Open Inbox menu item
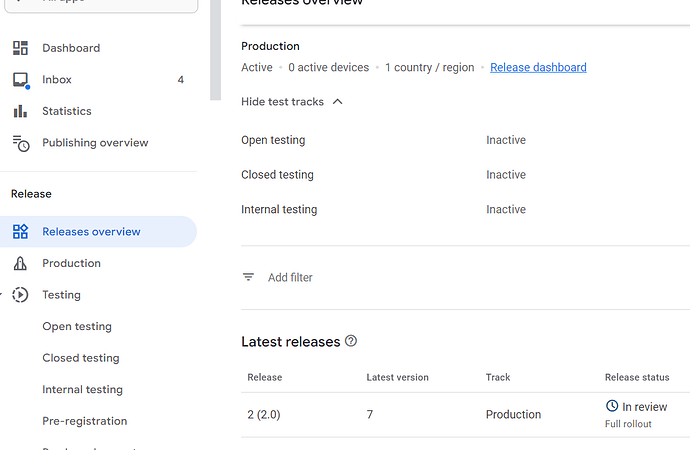690x450 pixels. point(57,80)
